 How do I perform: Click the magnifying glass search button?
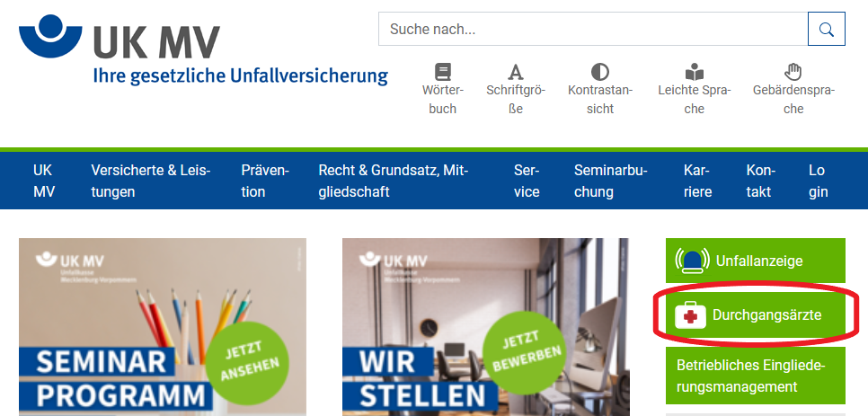(826, 29)
